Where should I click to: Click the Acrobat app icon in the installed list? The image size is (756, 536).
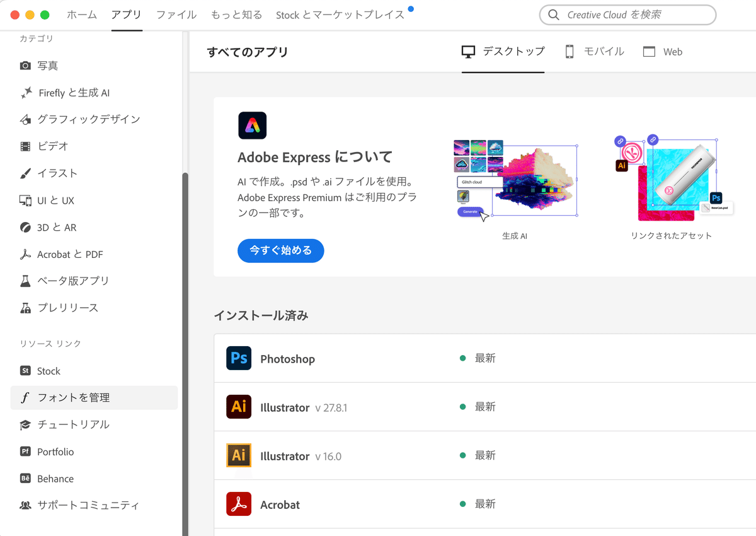click(239, 504)
